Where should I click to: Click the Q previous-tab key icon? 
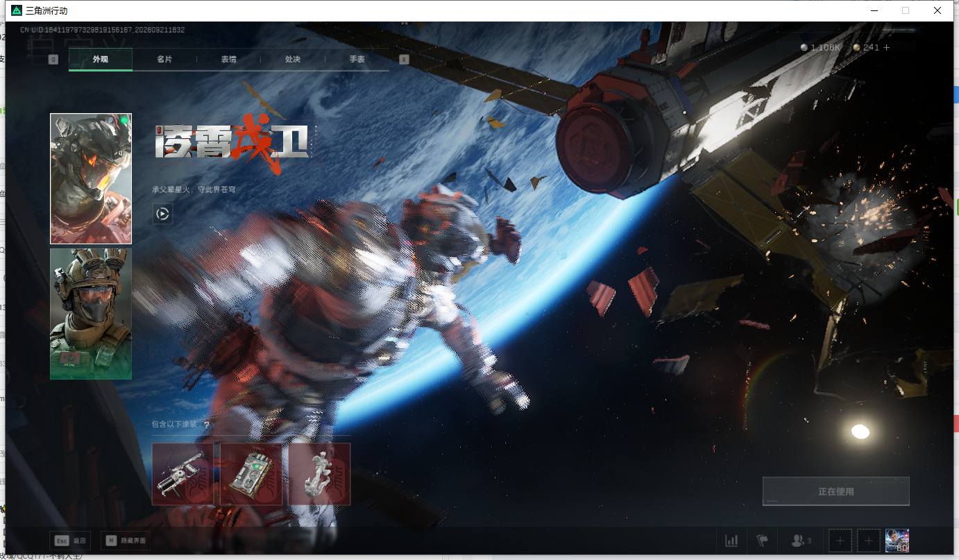53,60
